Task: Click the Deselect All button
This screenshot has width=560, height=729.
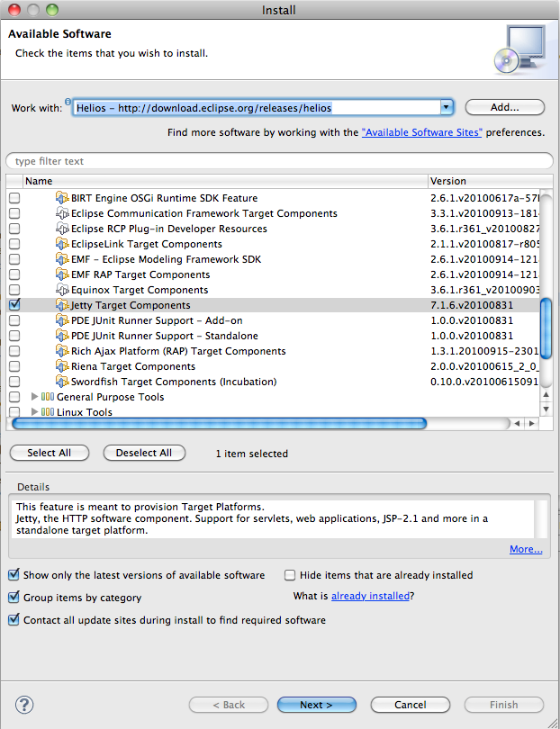Action: (x=144, y=453)
